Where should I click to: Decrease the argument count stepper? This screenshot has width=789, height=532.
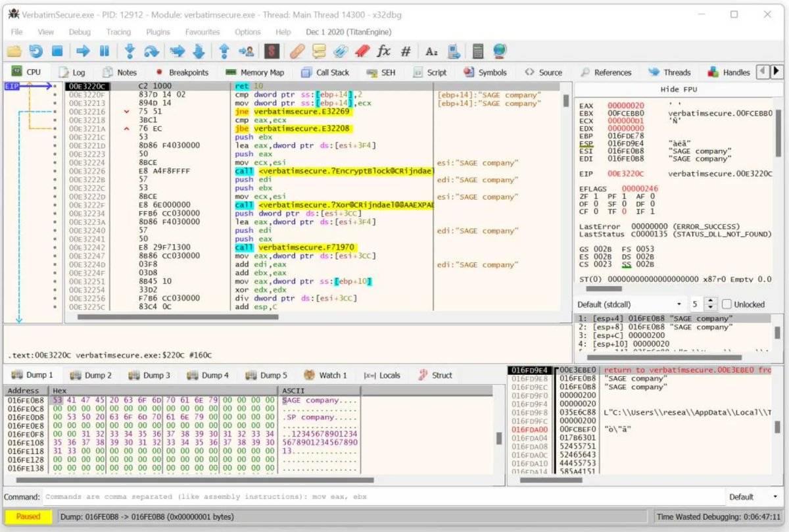point(710,308)
